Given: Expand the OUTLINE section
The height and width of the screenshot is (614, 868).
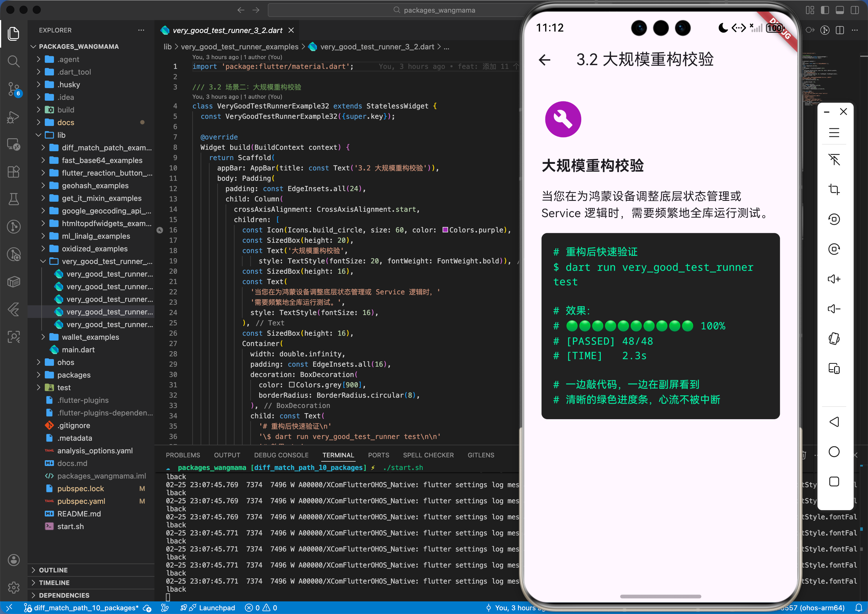Looking at the screenshot, I should [x=53, y=570].
